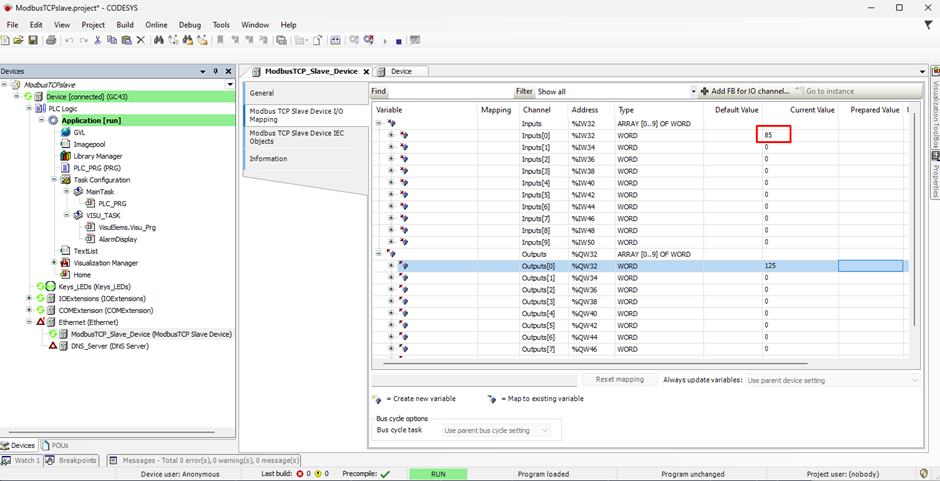This screenshot has width=940, height=481.
Task: Click the Reset mapping button
Action: [620, 380]
